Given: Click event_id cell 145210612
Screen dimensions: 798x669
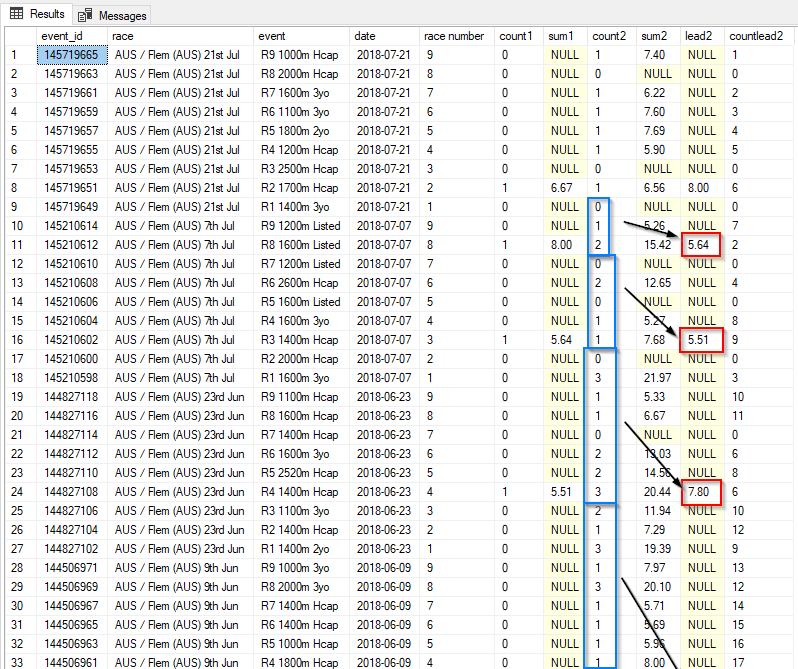Looking at the screenshot, I should coord(72,245).
